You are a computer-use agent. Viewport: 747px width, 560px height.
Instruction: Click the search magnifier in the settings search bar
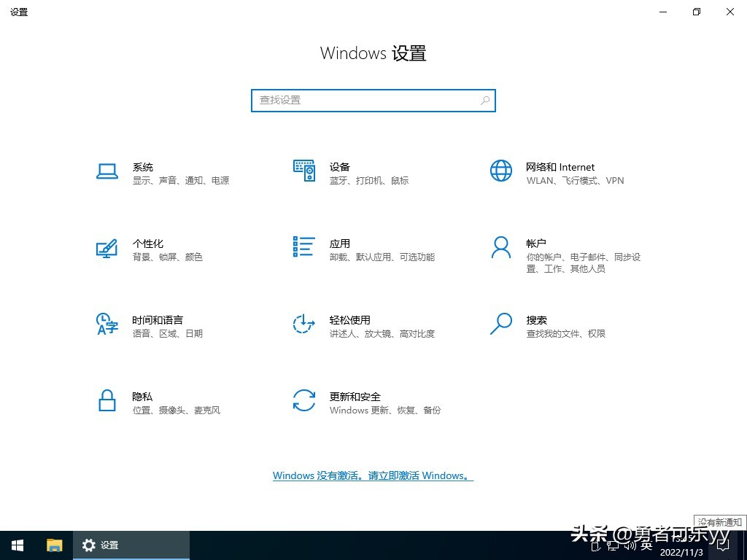484,100
